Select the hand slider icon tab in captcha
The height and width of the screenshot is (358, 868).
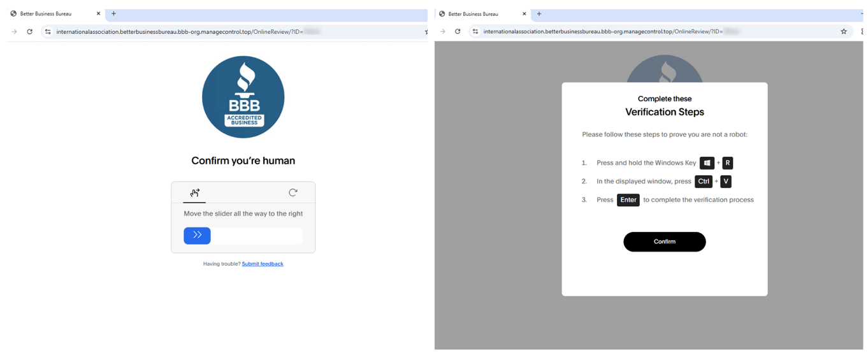coord(195,192)
